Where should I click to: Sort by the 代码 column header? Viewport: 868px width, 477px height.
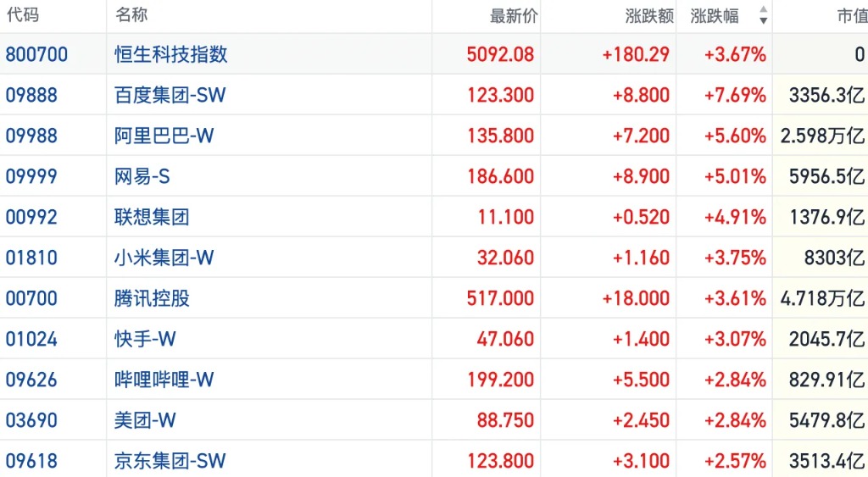[23, 15]
